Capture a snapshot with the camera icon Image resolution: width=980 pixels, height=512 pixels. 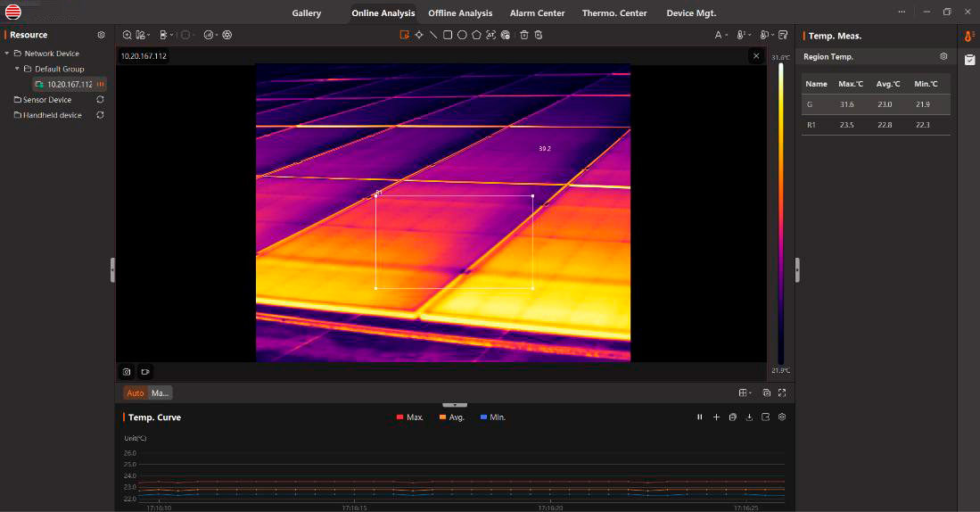click(x=127, y=372)
